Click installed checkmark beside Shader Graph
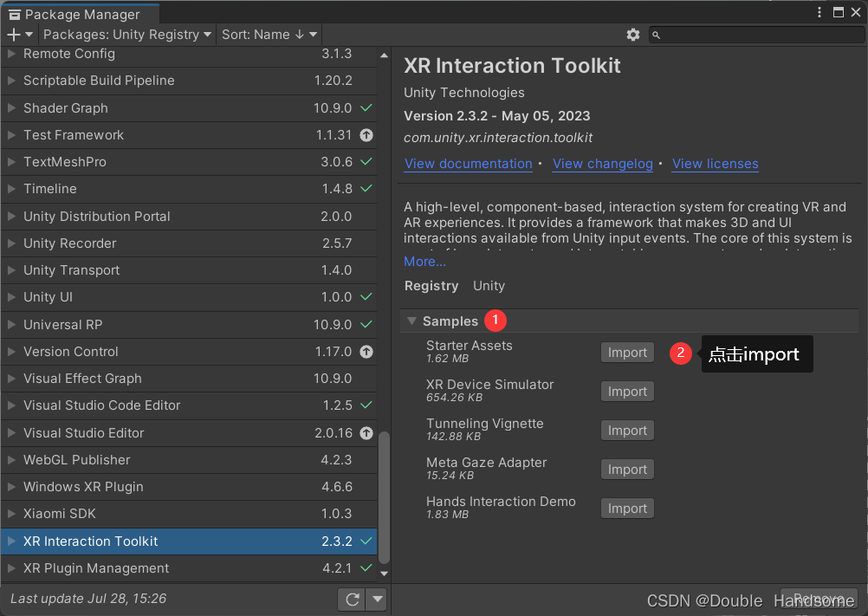The height and width of the screenshot is (616, 868). (366, 108)
